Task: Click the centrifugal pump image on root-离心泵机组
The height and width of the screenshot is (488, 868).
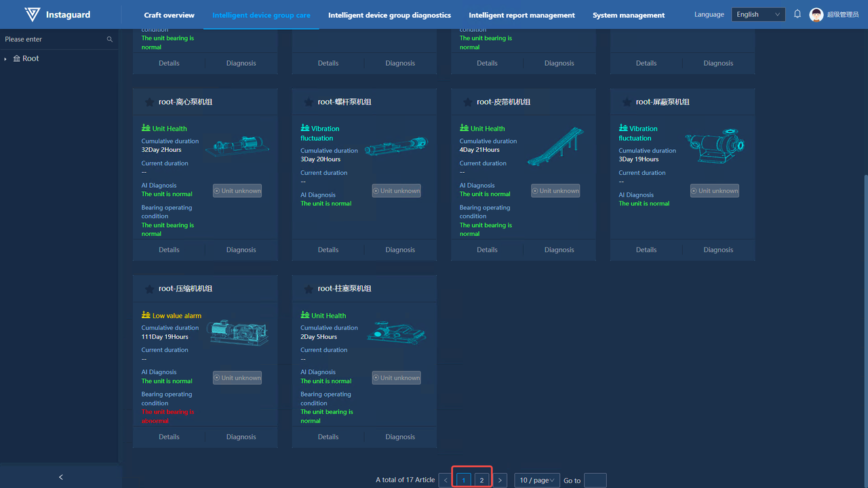Action: tap(237, 145)
